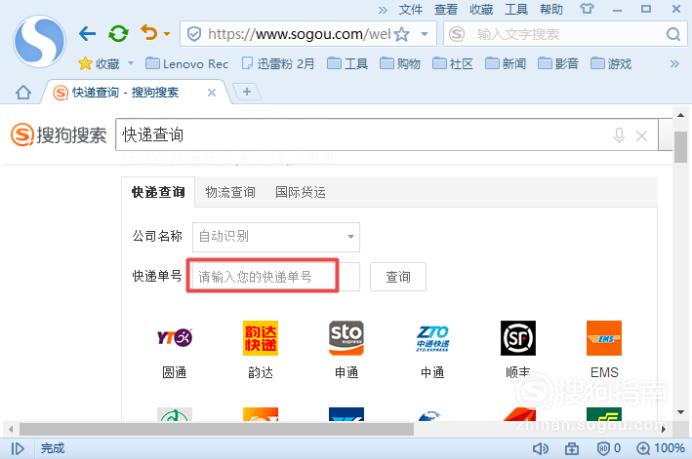
Task: Expand the bookmarks bar overflow chevrons
Action: (674, 64)
